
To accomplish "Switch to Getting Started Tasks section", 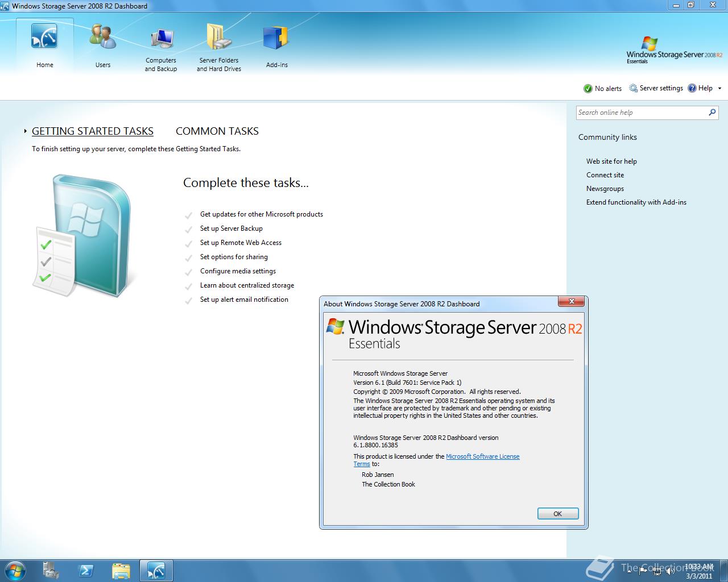I will coord(93,131).
